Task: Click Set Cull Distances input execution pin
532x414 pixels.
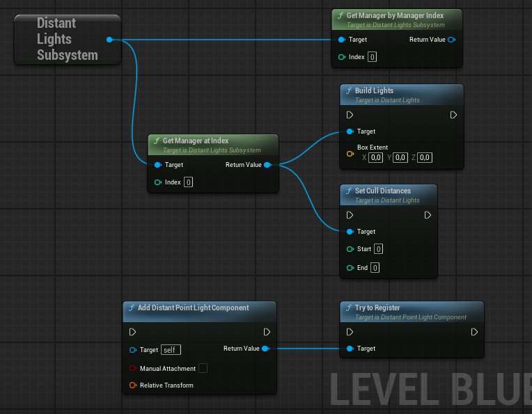Action: pos(350,215)
